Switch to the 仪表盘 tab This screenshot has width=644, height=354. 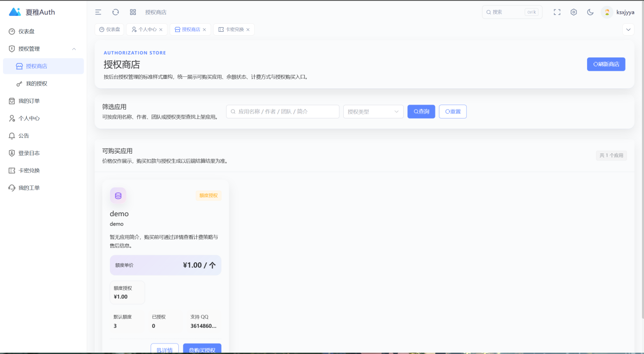pos(109,29)
